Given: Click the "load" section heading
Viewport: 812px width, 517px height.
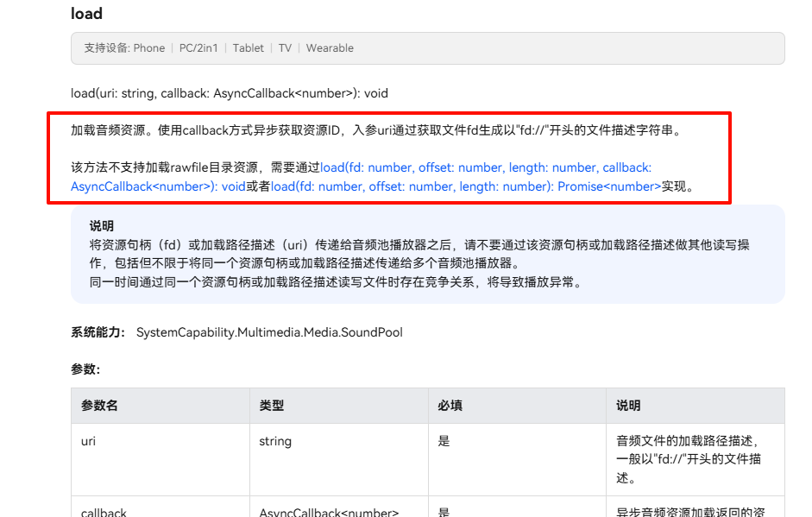Looking at the screenshot, I should click(x=86, y=13).
